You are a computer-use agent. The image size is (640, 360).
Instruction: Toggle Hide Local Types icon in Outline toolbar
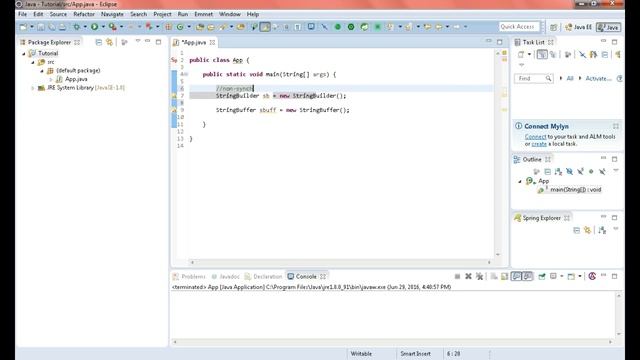[602, 171]
